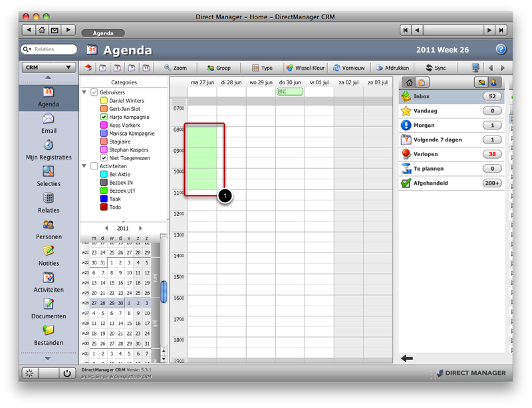Click the Sync toolbar button
Image resolution: width=532 pixels, height=408 pixels.
tap(436, 68)
